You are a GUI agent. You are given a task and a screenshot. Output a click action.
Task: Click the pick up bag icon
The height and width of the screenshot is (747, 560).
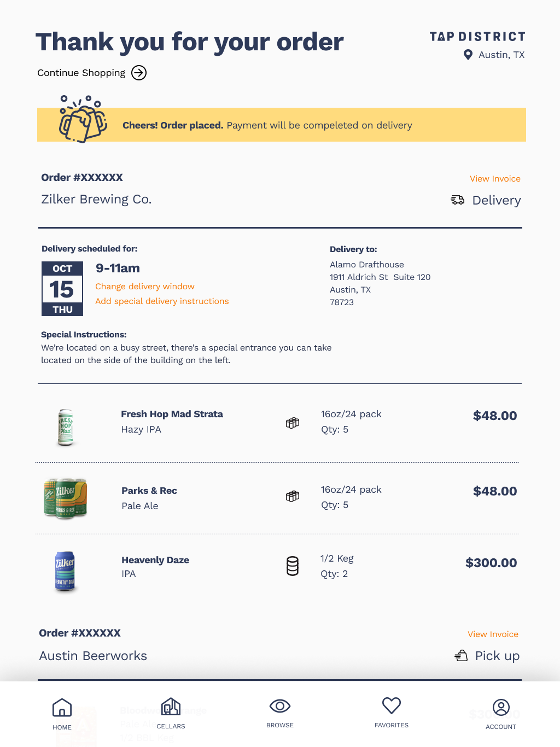click(461, 656)
